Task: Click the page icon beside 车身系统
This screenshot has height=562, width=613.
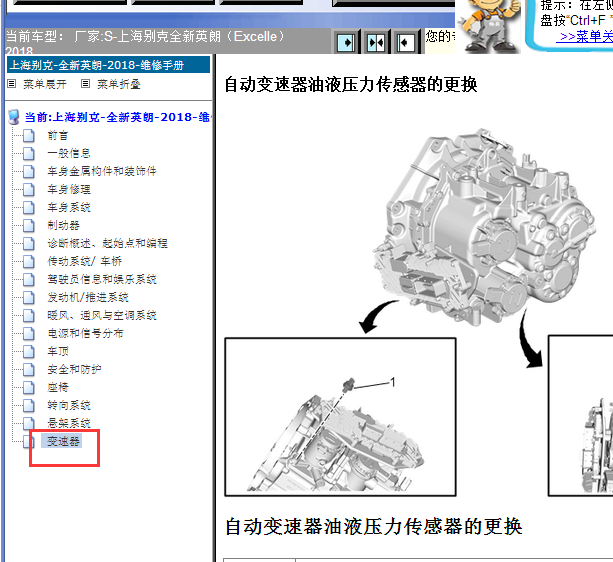Action: [29, 207]
